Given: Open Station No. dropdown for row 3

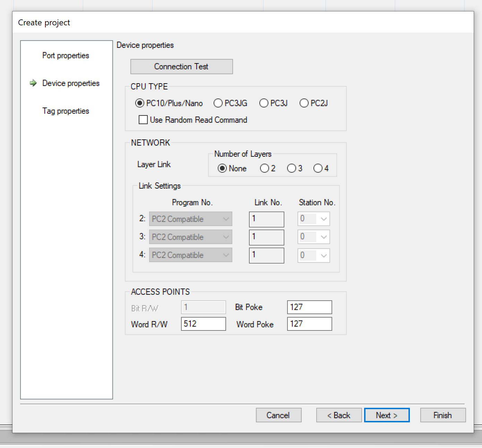Looking at the screenshot, I should tap(313, 237).
